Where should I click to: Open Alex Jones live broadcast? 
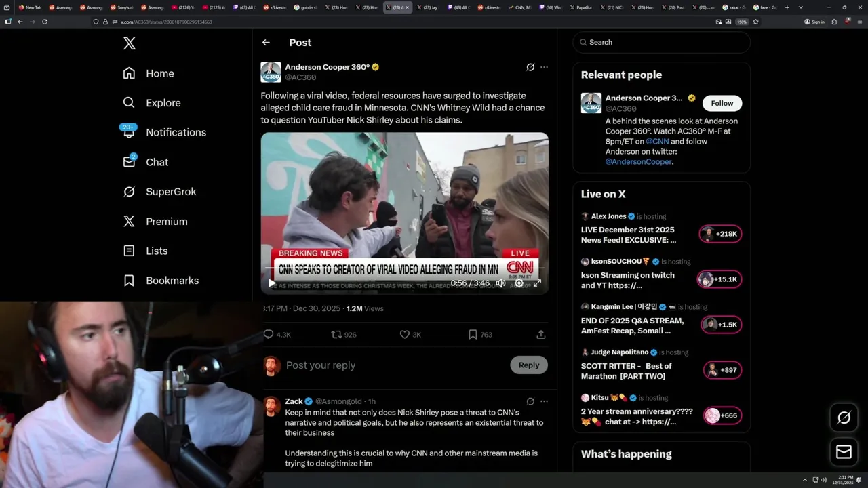coord(629,235)
